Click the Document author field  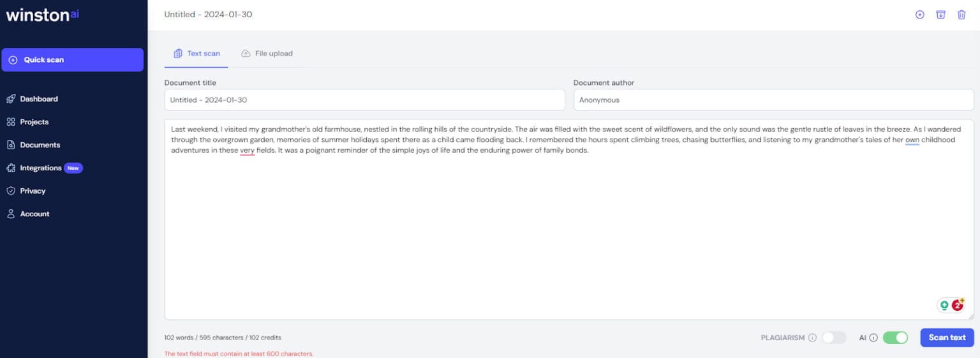[773, 100]
